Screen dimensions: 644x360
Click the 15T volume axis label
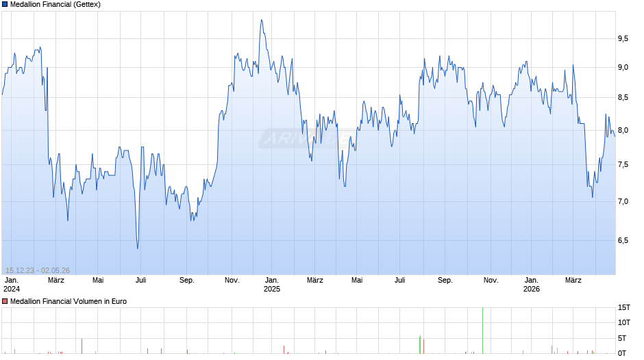click(624, 307)
